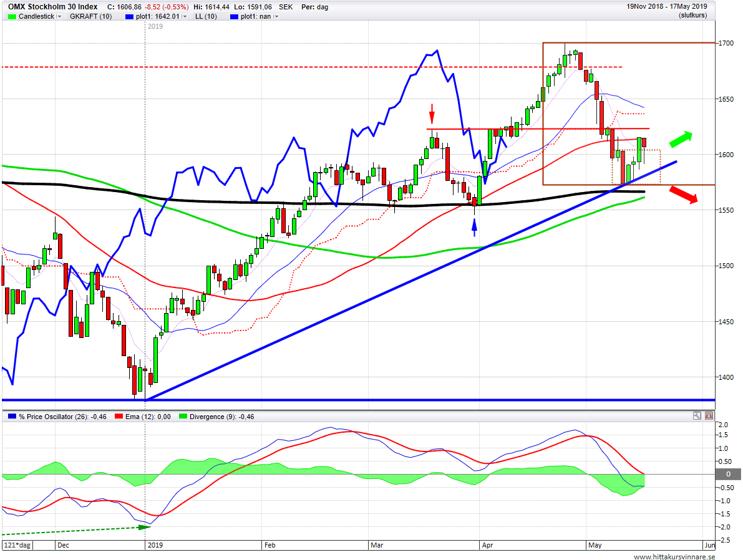Click the 1500 price axis label
This screenshot has height=560, width=743.
[726, 266]
